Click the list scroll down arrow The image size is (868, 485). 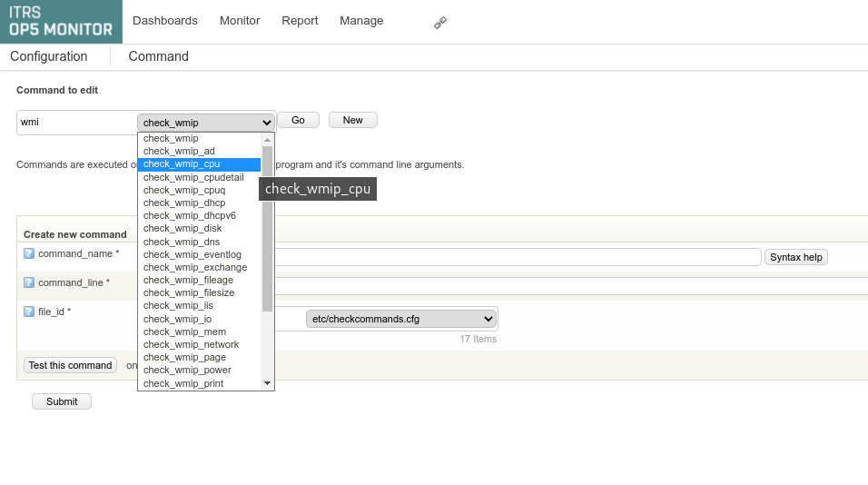(x=267, y=383)
